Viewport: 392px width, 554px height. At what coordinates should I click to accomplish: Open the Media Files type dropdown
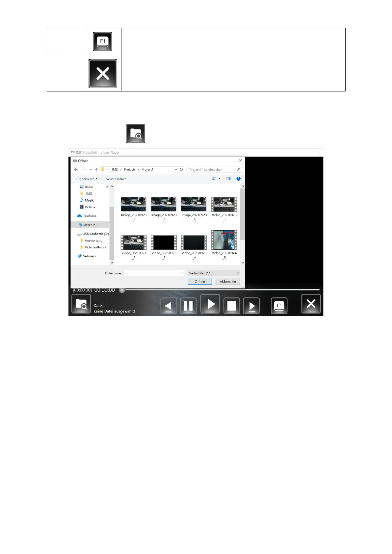214,273
